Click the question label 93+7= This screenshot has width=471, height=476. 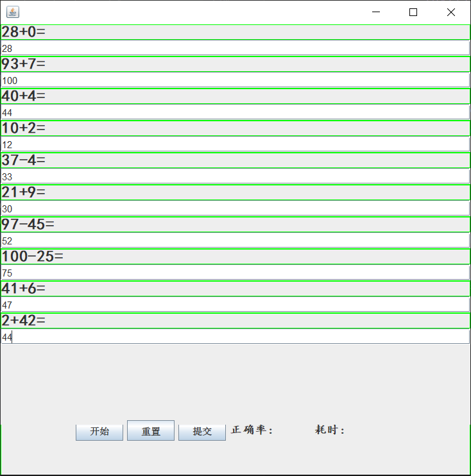pyautogui.click(x=235, y=64)
